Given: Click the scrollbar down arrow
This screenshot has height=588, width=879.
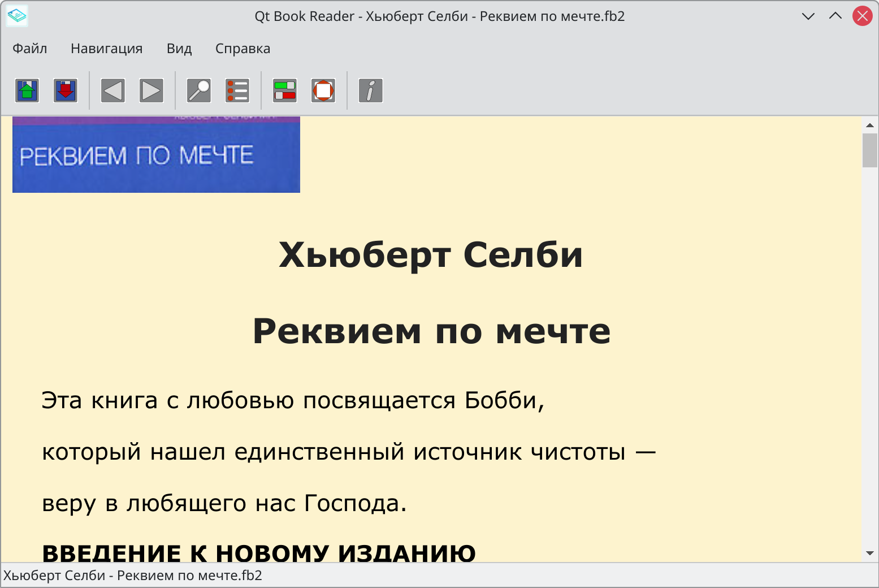Looking at the screenshot, I should coord(870,554).
